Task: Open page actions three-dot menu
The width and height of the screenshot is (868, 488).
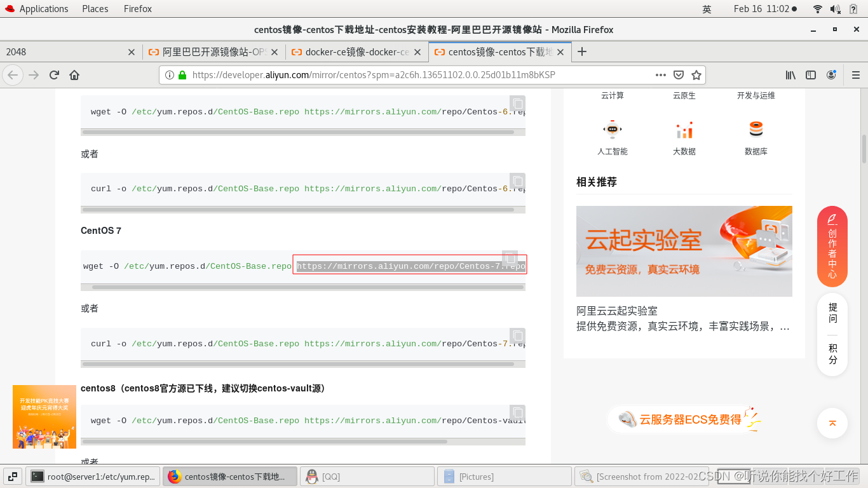Action: 661,75
